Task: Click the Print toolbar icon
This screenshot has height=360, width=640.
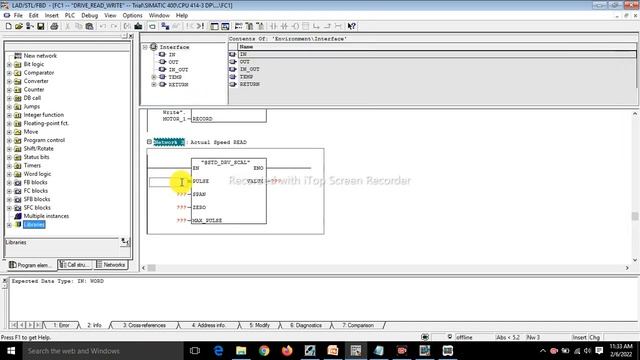Action: [x=54, y=26]
